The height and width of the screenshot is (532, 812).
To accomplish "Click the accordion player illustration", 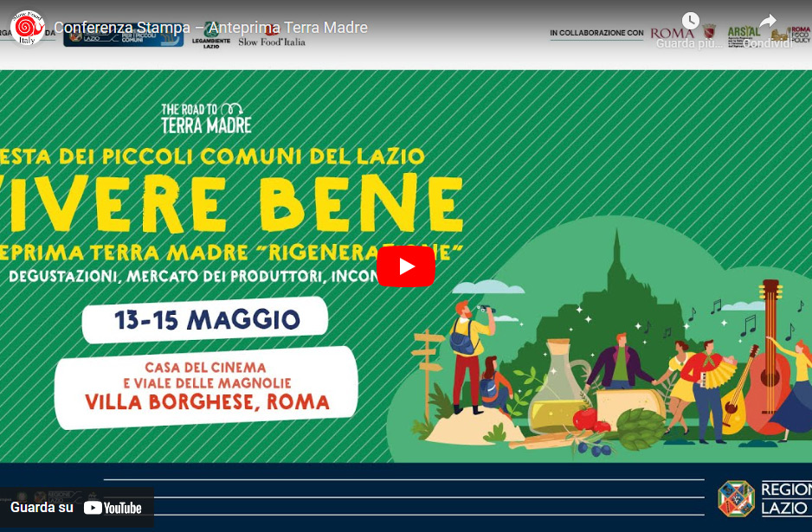I will [706, 391].
